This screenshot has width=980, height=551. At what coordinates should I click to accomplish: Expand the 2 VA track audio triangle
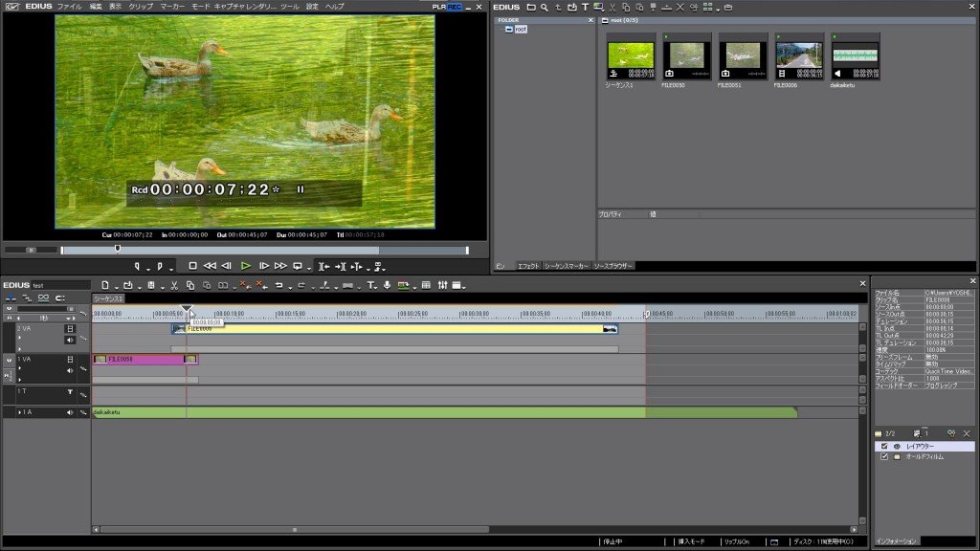coord(20,338)
